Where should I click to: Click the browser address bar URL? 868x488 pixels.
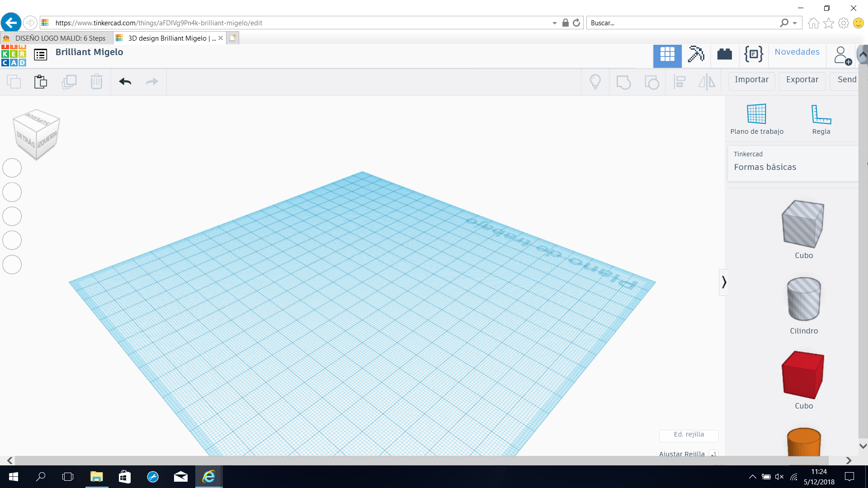(x=158, y=23)
